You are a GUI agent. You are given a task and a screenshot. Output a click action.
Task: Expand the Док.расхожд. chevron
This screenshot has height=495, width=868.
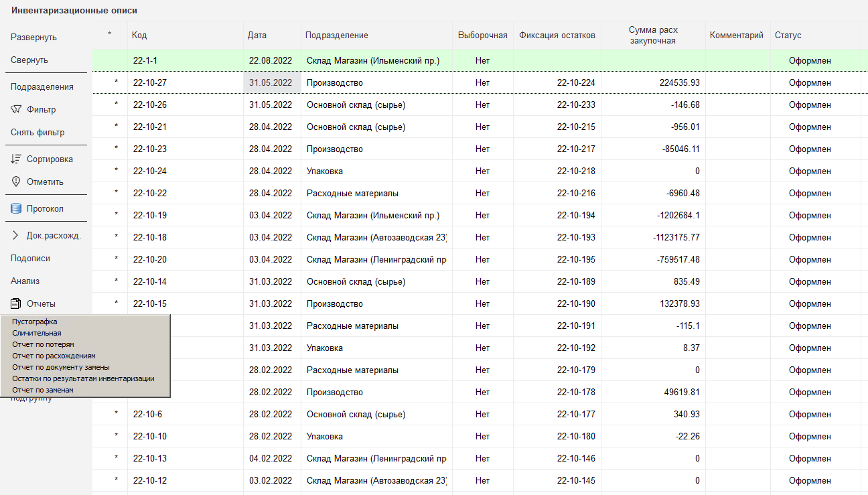click(15, 235)
